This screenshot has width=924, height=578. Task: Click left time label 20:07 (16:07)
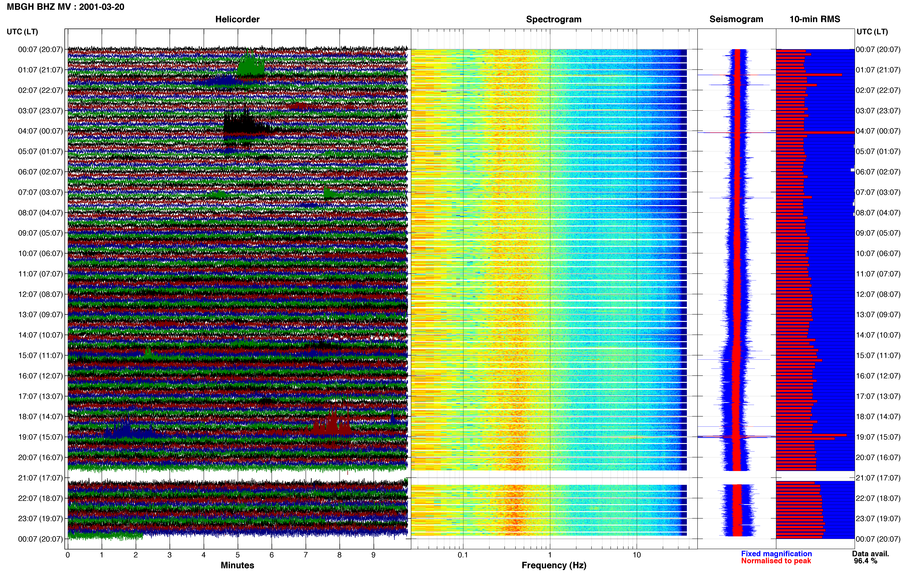coord(40,458)
